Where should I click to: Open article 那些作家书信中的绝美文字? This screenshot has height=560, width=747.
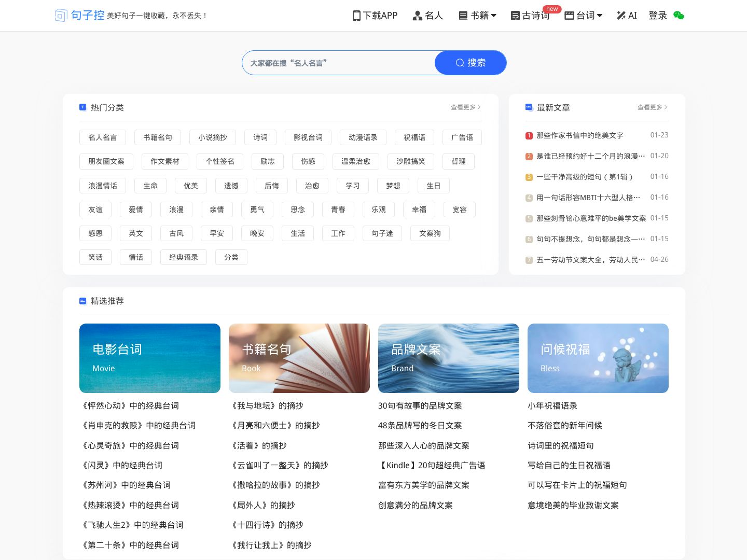point(580,135)
